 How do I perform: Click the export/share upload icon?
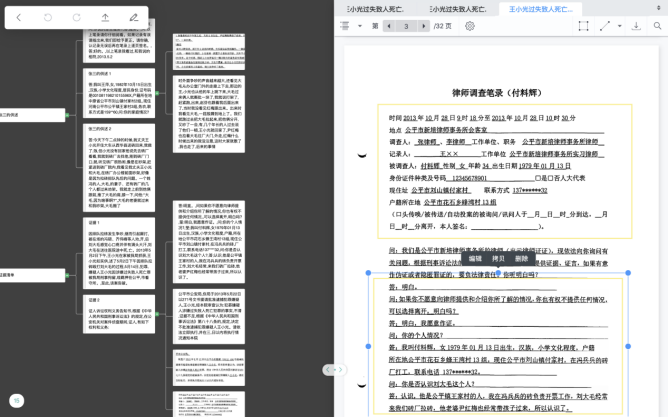105,17
